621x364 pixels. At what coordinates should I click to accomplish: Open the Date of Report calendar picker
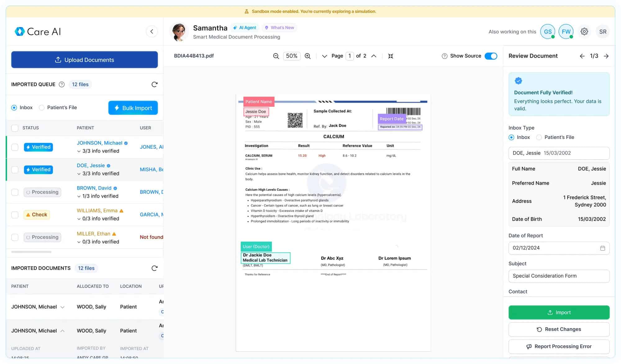[602, 248]
